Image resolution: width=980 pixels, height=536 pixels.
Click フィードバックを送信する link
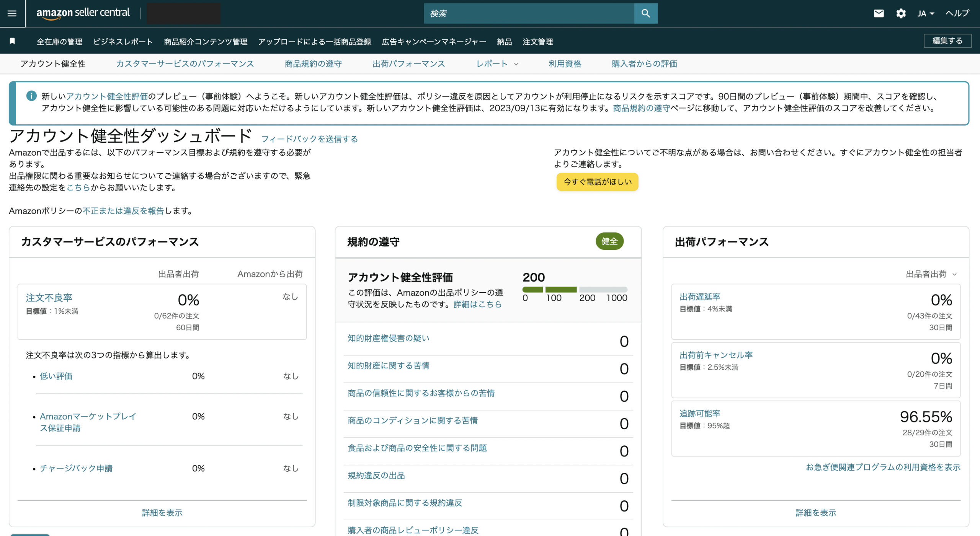[309, 139]
